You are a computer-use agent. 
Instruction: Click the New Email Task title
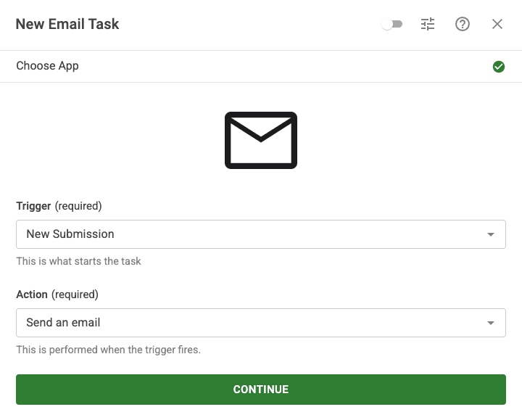pyautogui.click(x=67, y=24)
